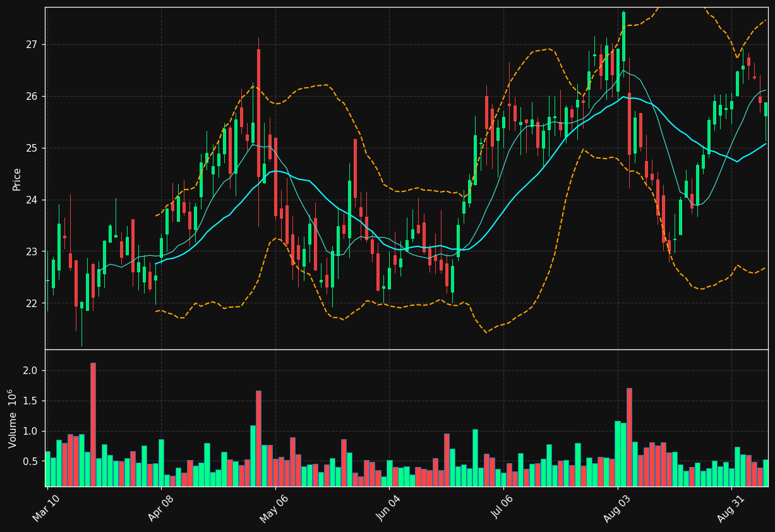775x532 pixels.
Task: Click the price axis value 22
Action: [32, 304]
